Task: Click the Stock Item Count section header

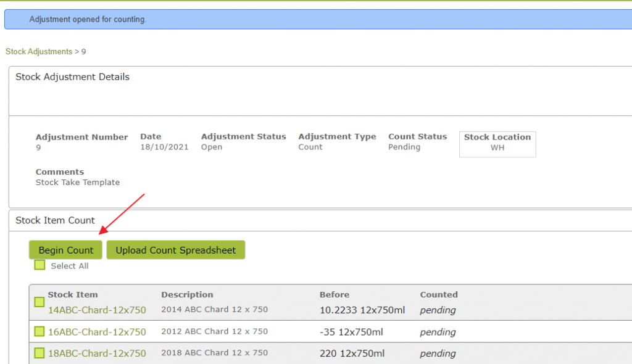Action: pyautogui.click(x=56, y=220)
